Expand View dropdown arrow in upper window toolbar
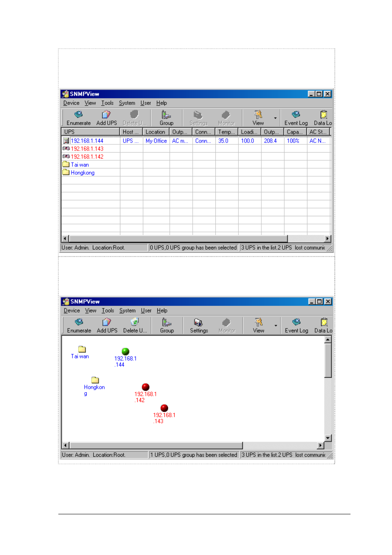The height and width of the screenshot is (555, 392). pyautogui.click(x=275, y=118)
